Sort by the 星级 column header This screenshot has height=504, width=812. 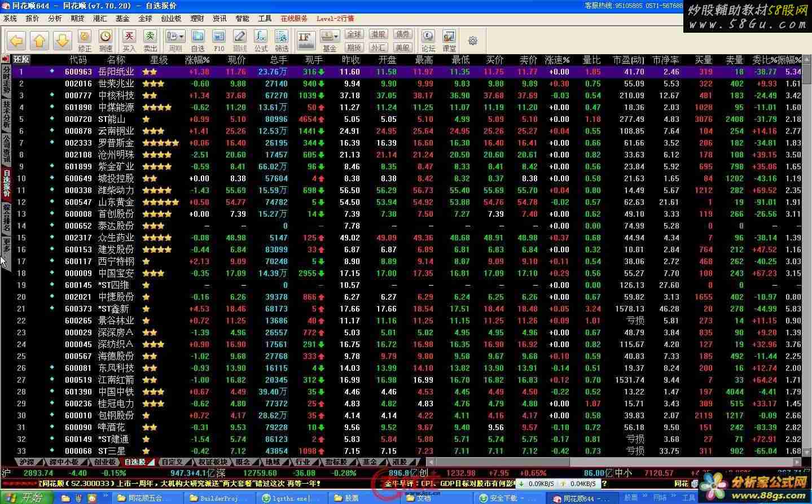point(159,59)
